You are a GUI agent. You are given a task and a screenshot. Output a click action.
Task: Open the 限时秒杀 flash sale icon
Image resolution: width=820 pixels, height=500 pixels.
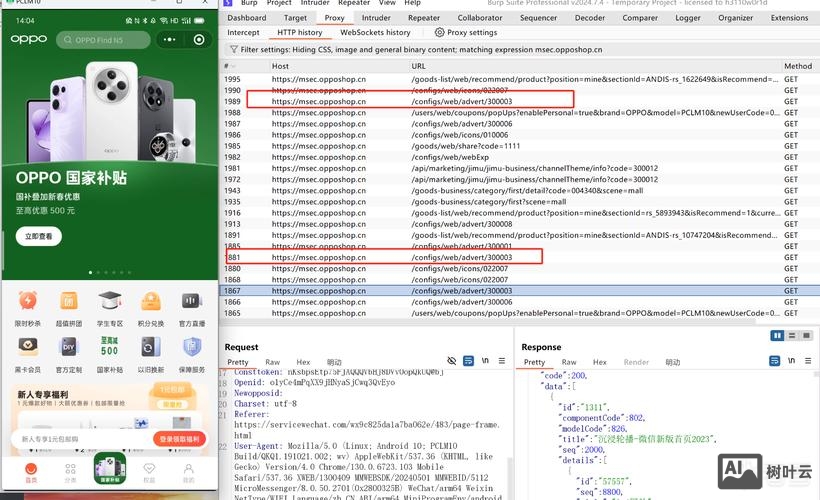(28, 303)
